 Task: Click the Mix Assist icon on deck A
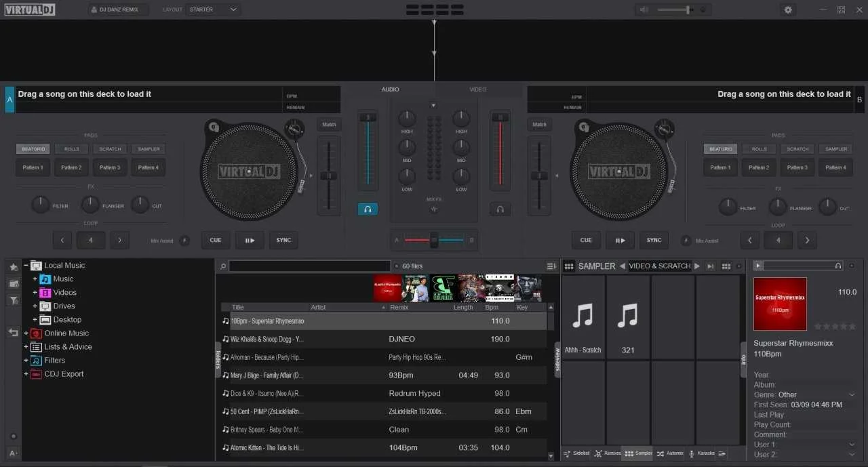(184, 241)
